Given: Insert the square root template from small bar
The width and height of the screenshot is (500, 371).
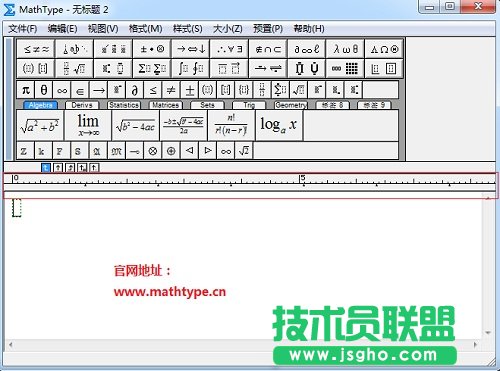Looking at the screenshot, I should [298, 90].
